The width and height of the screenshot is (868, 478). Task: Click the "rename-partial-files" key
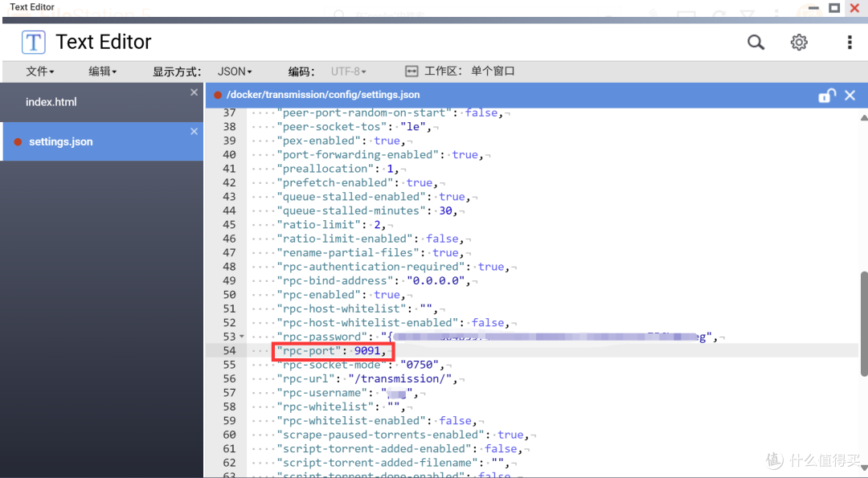[348, 253]
